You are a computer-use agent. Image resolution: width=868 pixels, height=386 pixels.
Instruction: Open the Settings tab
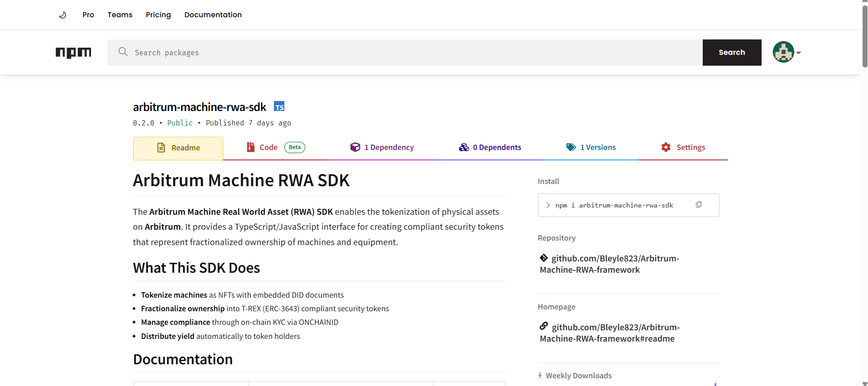pyautogui.click(x=683, y=148)
